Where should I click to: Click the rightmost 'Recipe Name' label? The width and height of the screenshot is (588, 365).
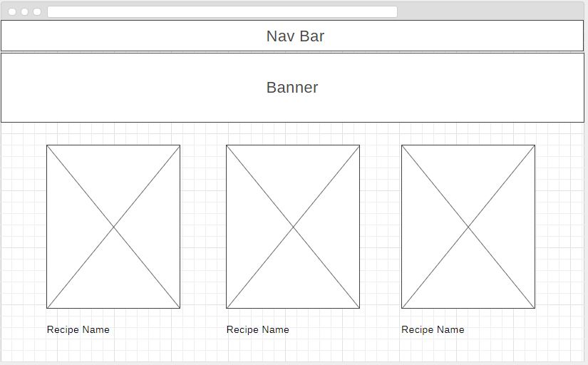click(433, 329)
